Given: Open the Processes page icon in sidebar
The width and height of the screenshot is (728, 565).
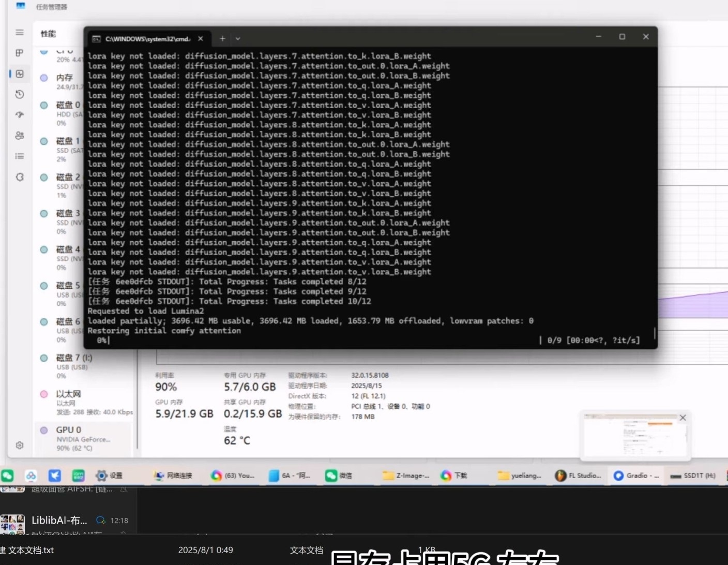Looking at the screenshot, I should coord(20,53).
